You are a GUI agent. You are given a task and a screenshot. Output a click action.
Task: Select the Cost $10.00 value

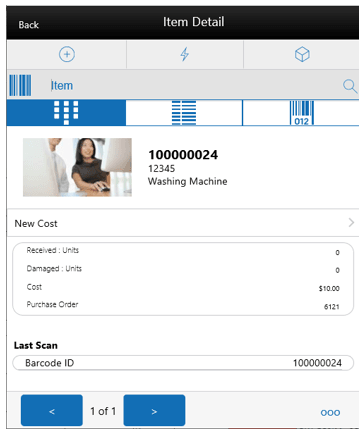tap(329, 289)
